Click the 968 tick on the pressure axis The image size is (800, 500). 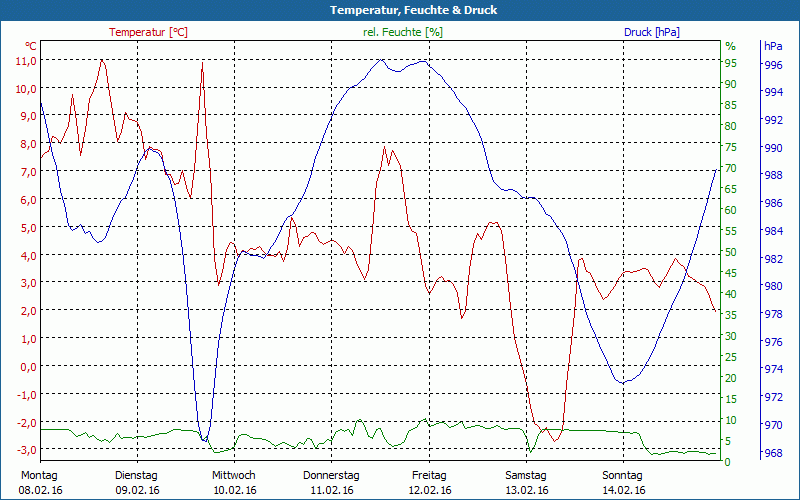tap(773, 453)
